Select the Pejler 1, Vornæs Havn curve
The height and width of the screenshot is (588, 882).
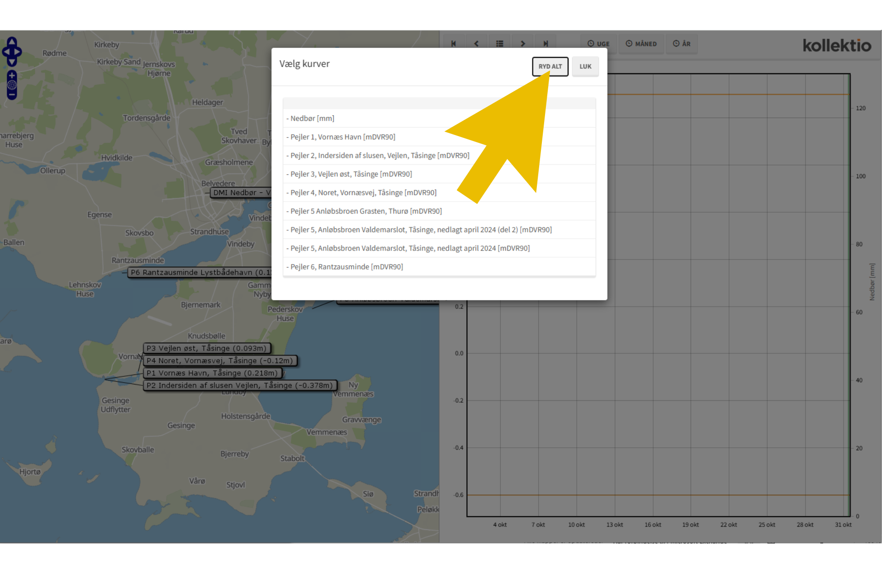342,137
